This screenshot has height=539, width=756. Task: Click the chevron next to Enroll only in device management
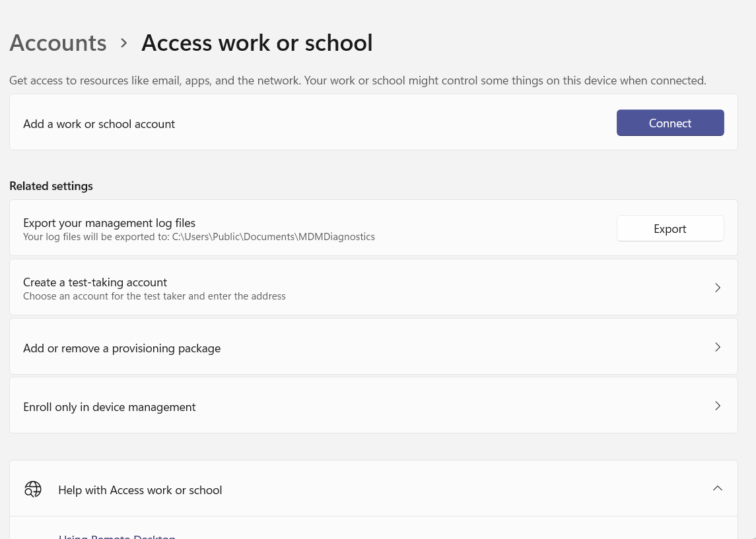coord(718,405)
